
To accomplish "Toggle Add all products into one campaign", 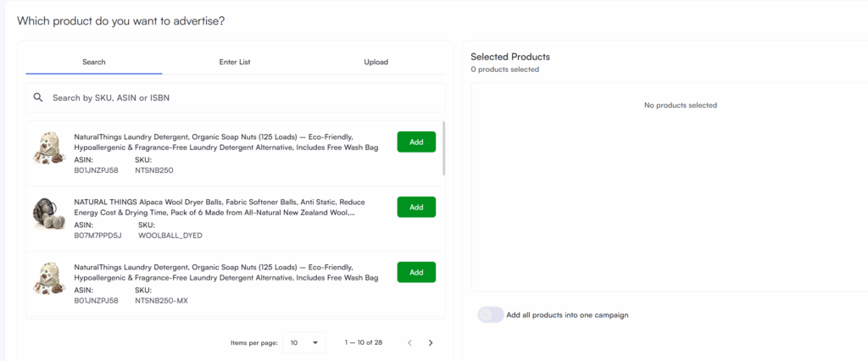I will 491,314.
